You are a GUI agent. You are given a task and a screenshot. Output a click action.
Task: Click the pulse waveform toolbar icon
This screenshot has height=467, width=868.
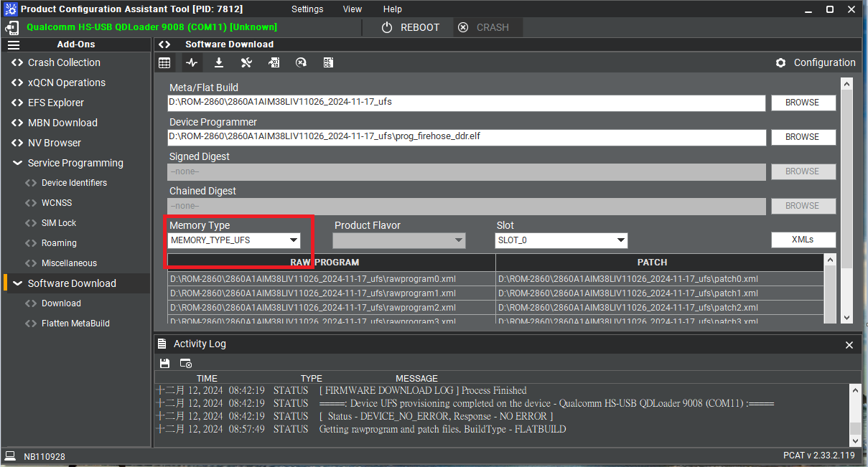tap(192, 63)
